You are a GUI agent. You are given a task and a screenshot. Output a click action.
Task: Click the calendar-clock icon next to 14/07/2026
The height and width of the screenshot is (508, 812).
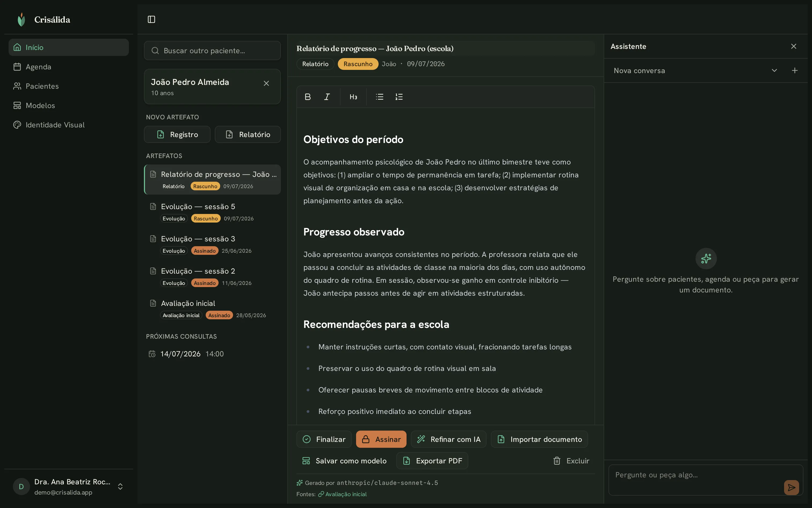152,354
